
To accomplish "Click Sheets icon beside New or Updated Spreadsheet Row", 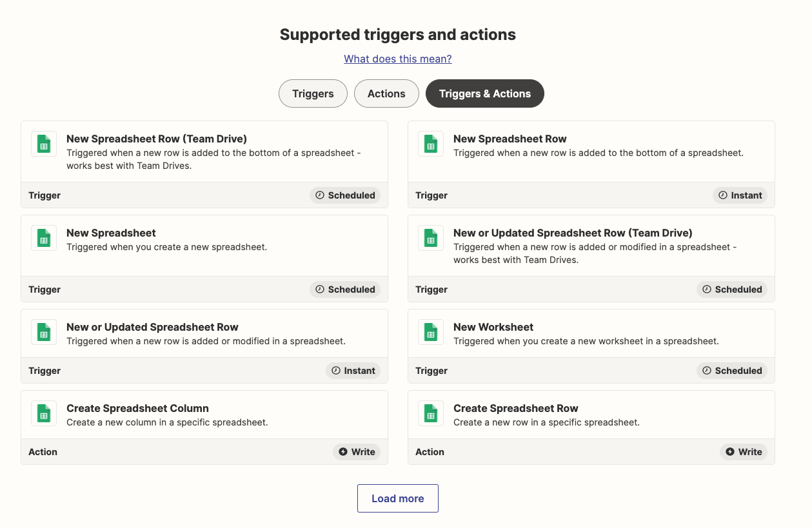I will tap(44, 332).
